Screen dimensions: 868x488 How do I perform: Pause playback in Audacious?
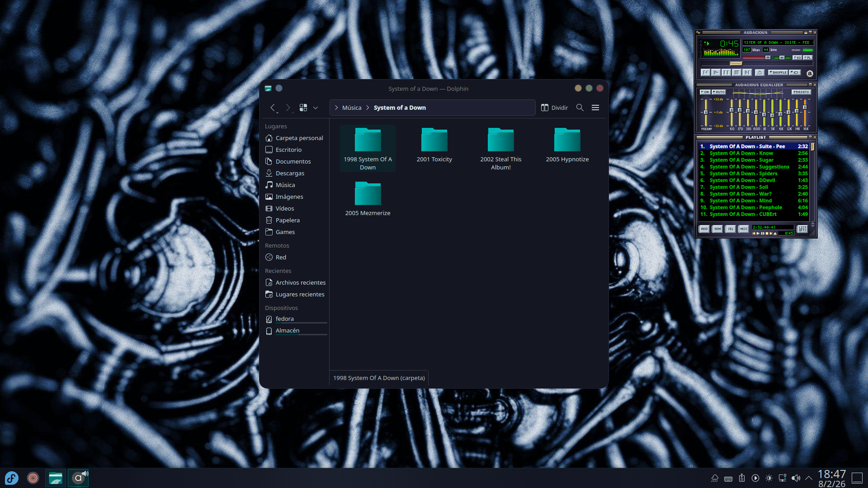click(x=726, y=72)
